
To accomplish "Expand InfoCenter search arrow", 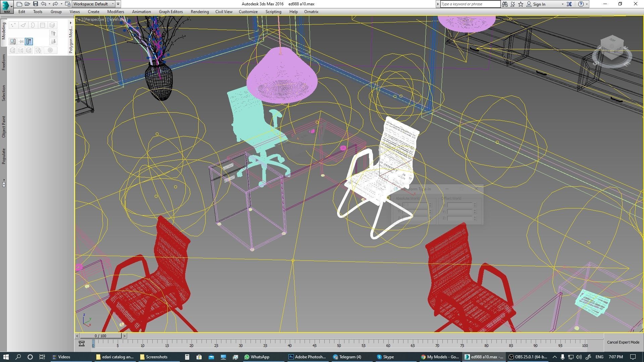I will [438, 4].
